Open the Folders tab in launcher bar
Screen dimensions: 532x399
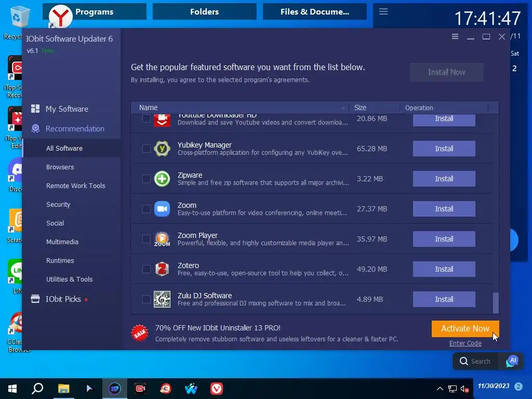tap(204, 12)
